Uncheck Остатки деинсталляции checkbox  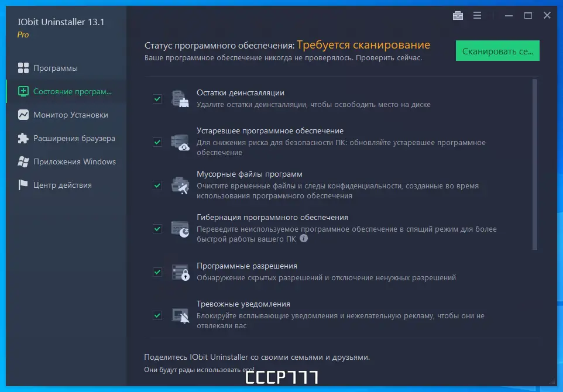[x=157, y=99]
